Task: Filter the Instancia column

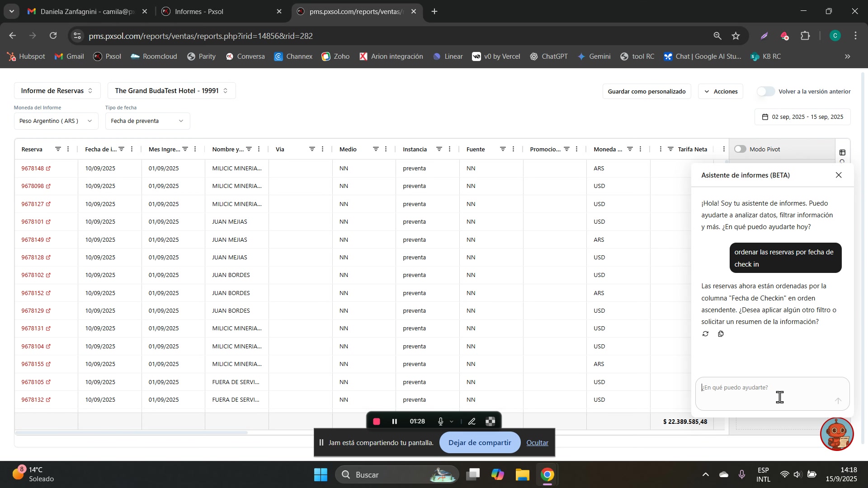Action: [439, 149]
